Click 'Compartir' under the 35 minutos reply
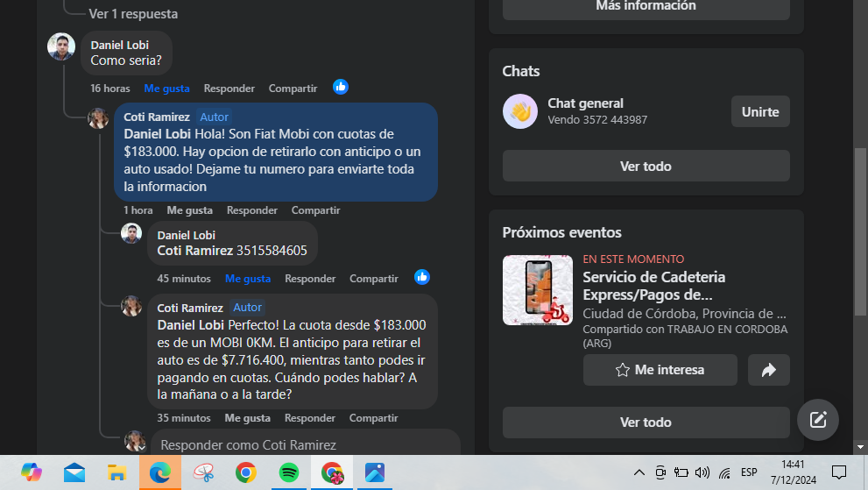 click(374, 418)
